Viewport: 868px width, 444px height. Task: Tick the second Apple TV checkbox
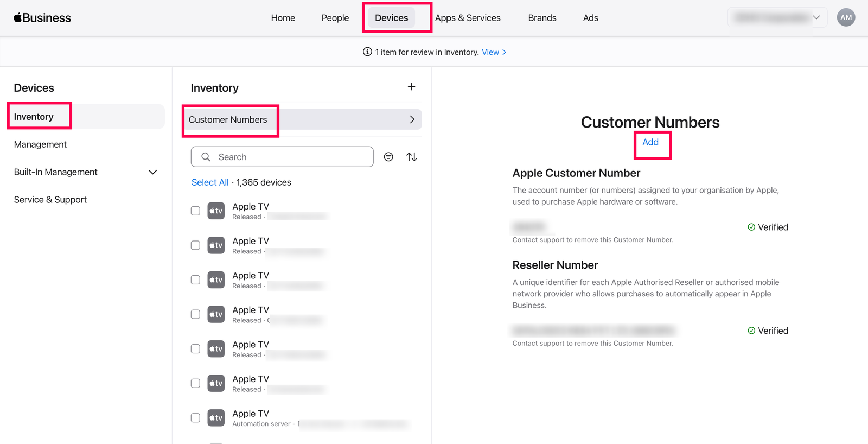point(195,245)
